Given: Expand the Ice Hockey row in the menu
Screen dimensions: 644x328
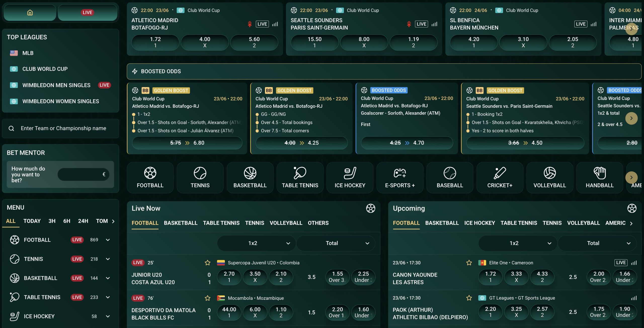Looking at the screenshot, I should click(x=108, y=316).
